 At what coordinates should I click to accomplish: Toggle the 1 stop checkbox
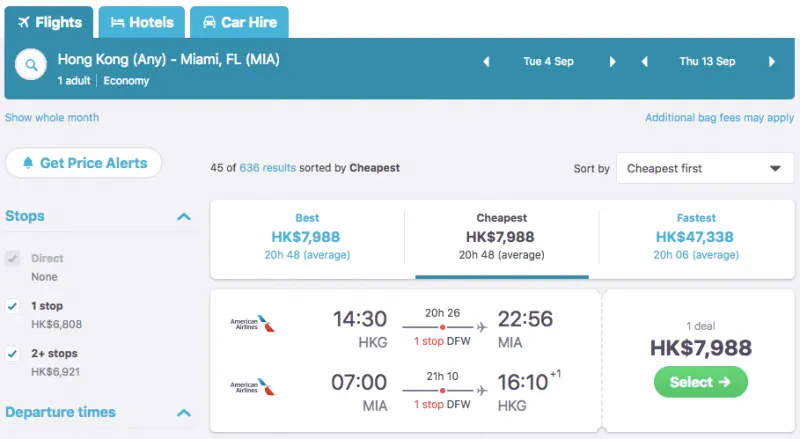click(13, 306)
